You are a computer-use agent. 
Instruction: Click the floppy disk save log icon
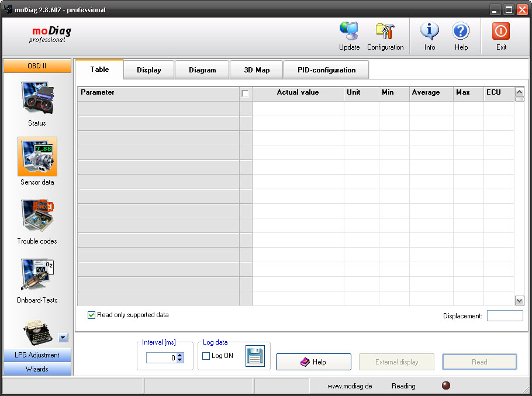pyautogui.click(x=255, y=355)
